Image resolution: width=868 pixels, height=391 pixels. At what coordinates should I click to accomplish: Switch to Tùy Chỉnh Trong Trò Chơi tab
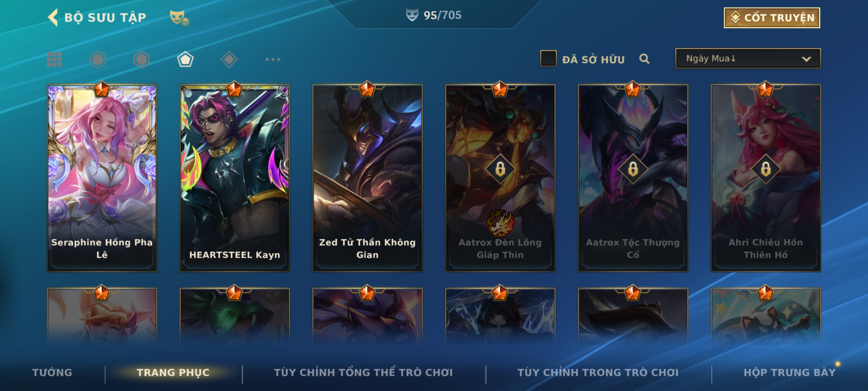tap(598, 373)
